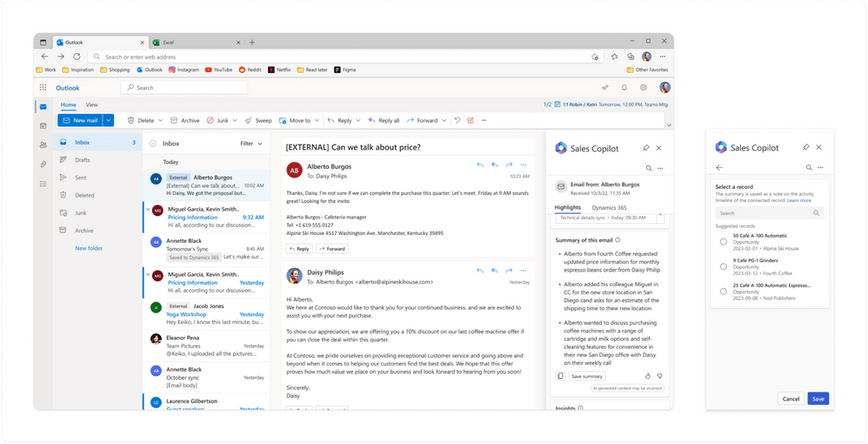Toggle select all messages circle beside Inbox
Screen dimensions: 868x444
click(x=153, y=144)
